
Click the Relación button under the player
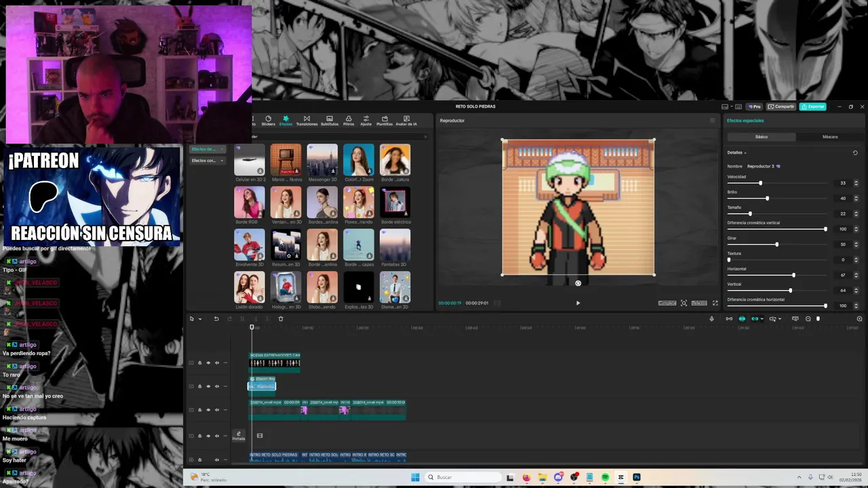[699, 303]
